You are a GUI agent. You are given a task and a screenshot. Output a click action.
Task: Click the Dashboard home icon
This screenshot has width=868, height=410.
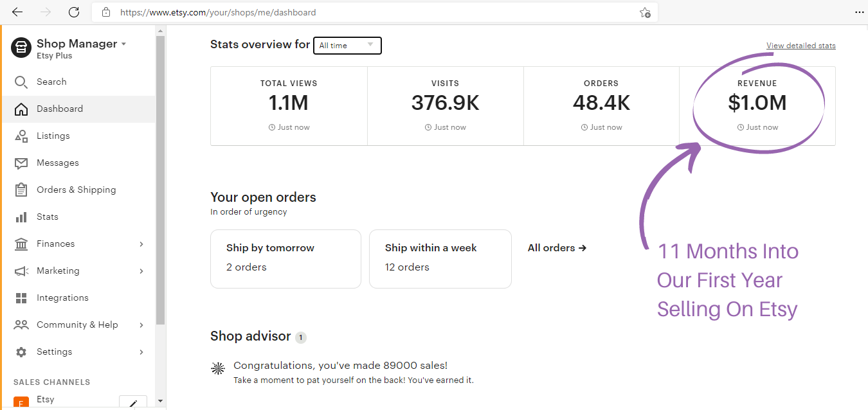21,109
